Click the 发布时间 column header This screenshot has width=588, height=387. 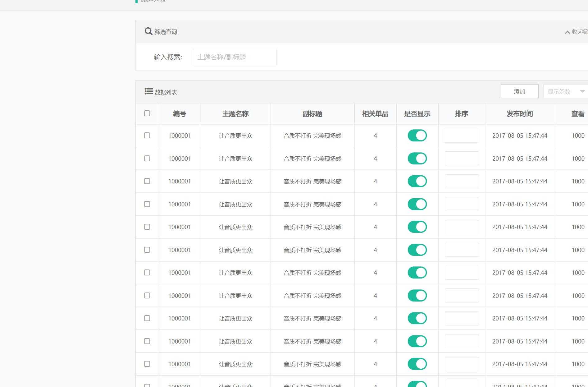pos(519,114)
